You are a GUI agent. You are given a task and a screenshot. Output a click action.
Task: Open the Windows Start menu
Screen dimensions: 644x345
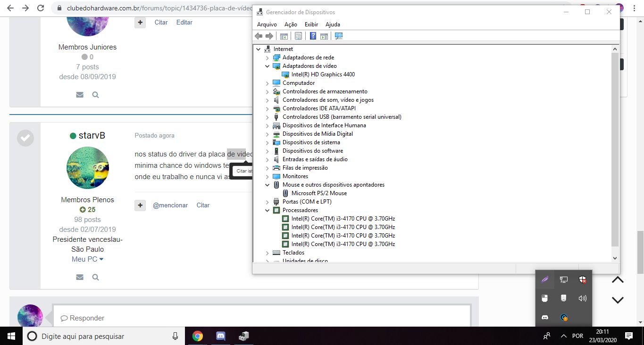point(11,336)
